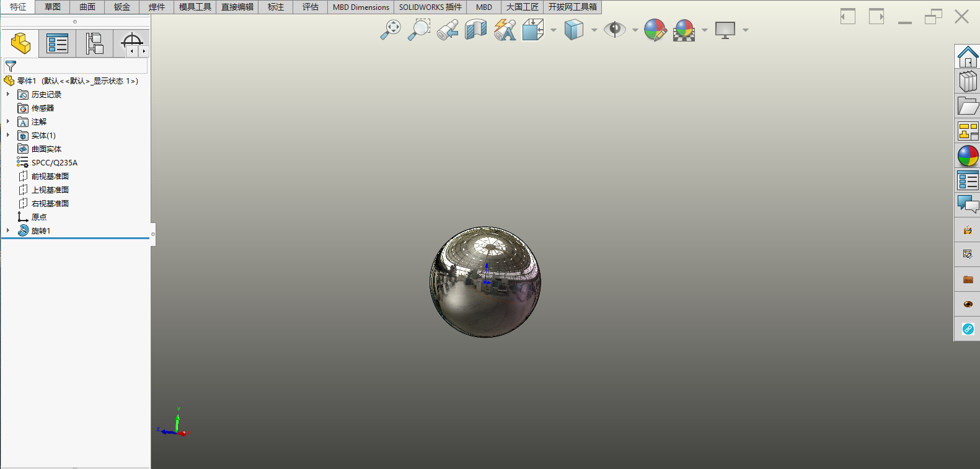Switch to the 直接编辑 tab
Image resolution: width=980 pixels, height=469 pixels.
pyautogui.click(x=237, y=7)
